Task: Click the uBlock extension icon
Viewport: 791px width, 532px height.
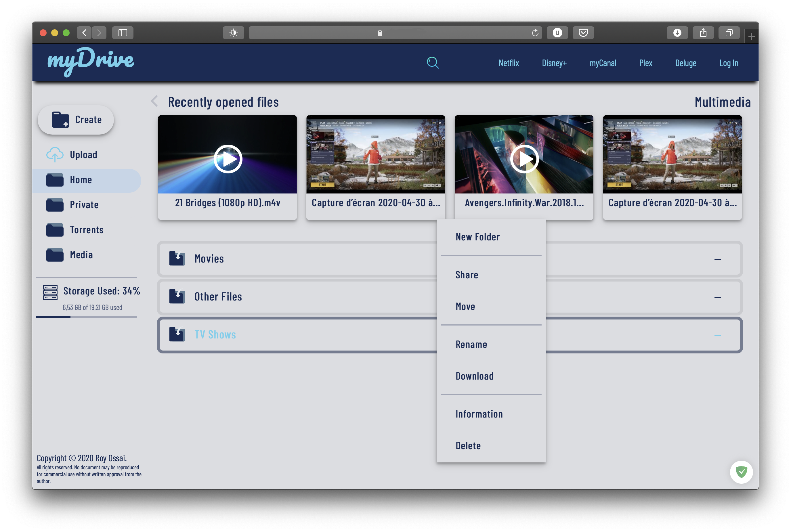Action: pyautogui.click(x=557, y=32)
